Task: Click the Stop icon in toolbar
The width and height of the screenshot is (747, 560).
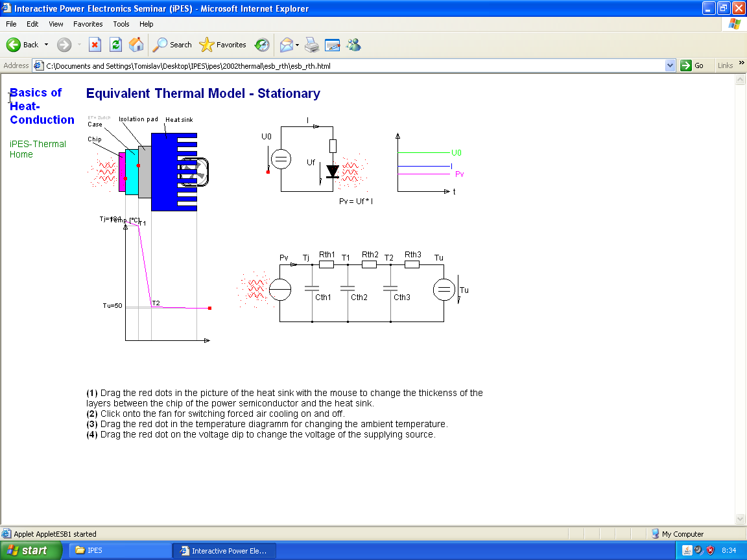Action: [x=95, y=45]
